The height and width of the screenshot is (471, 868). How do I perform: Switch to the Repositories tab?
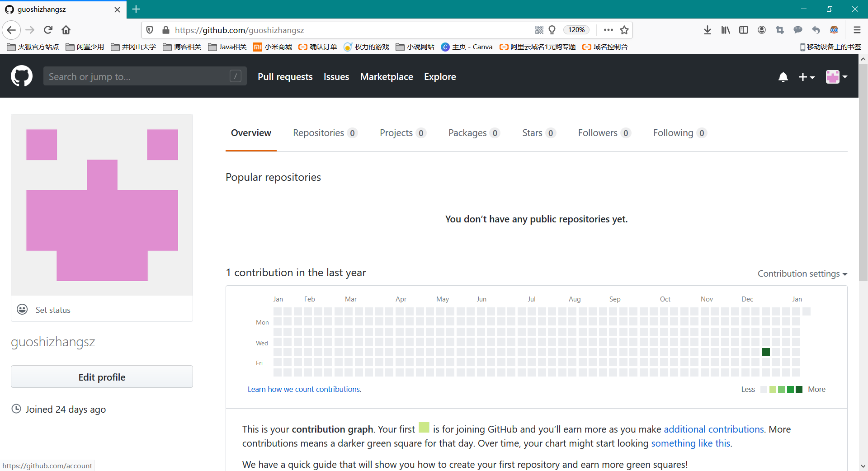click(x=325, y=133)
